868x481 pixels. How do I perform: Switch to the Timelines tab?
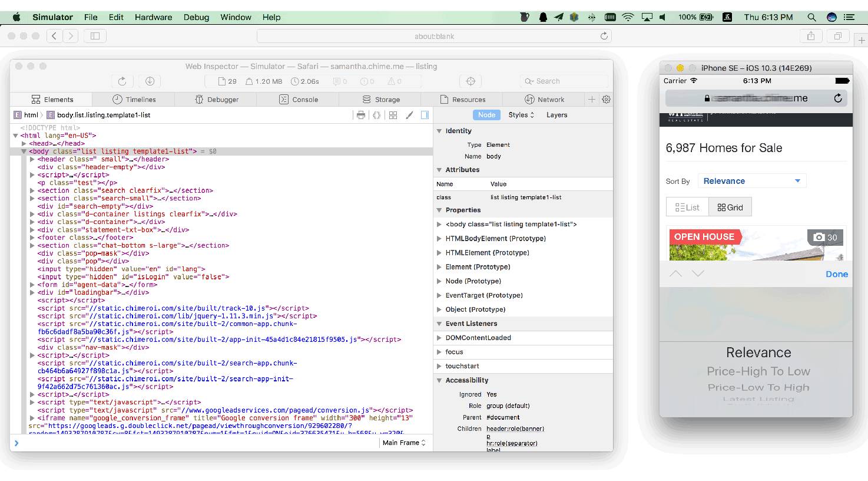click(x=134, y=100)
